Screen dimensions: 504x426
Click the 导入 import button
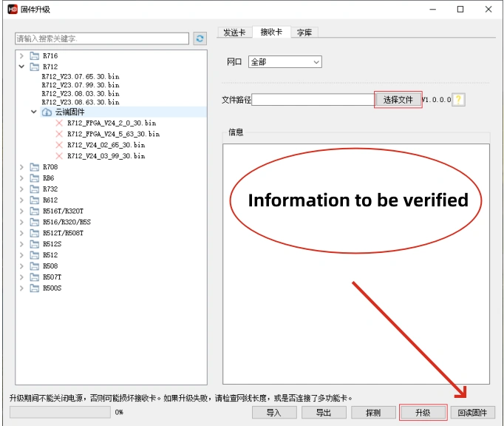click(x=274, y=413)
